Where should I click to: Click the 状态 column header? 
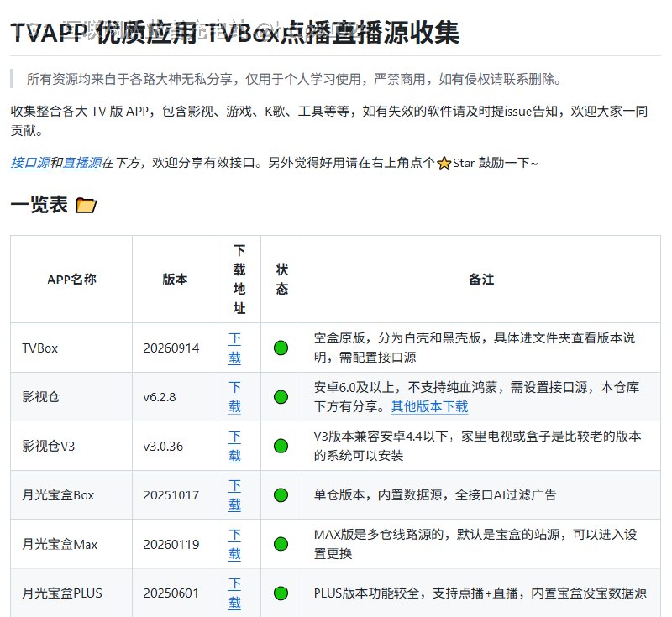coord(281,280)
